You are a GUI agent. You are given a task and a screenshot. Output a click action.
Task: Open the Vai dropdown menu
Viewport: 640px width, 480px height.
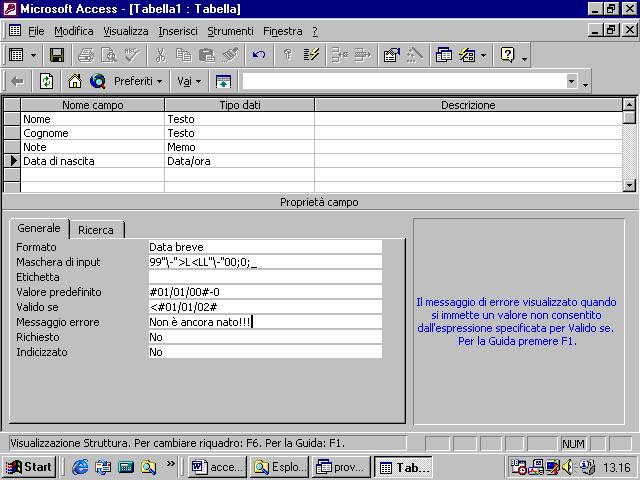[189, 81]
